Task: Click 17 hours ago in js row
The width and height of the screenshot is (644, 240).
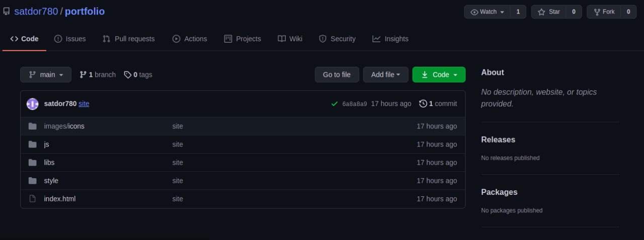Action: coord(437,144)
